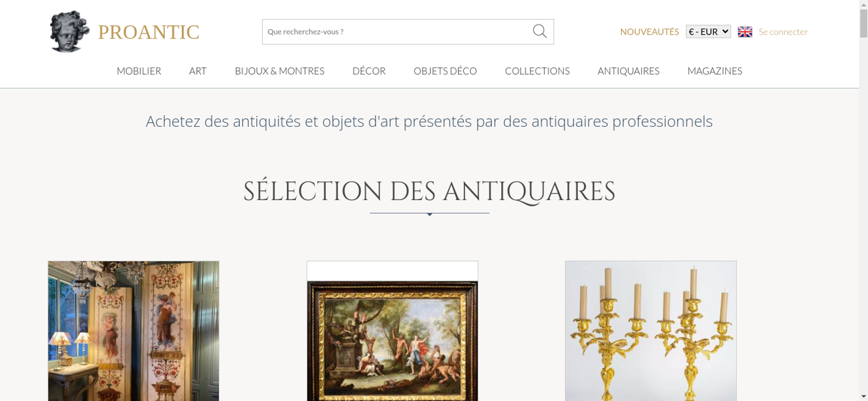
Task: Select Bijoux & Montres in navigation
Action: tap(279, 71)
